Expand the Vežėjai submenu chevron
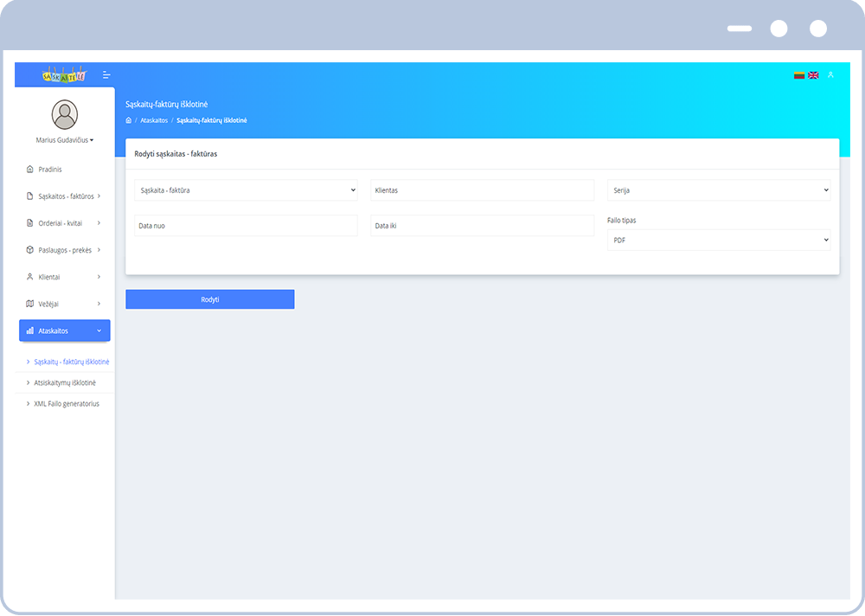 pyautogui.click(x=99, y=304)
